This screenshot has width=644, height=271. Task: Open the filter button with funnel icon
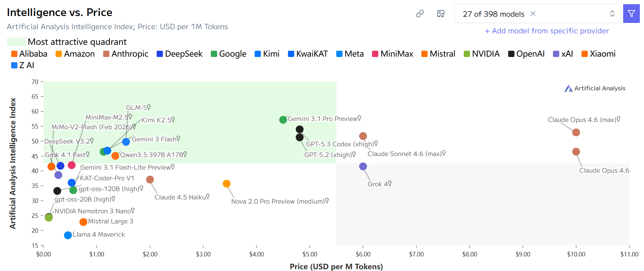click(x=631, y=14)
